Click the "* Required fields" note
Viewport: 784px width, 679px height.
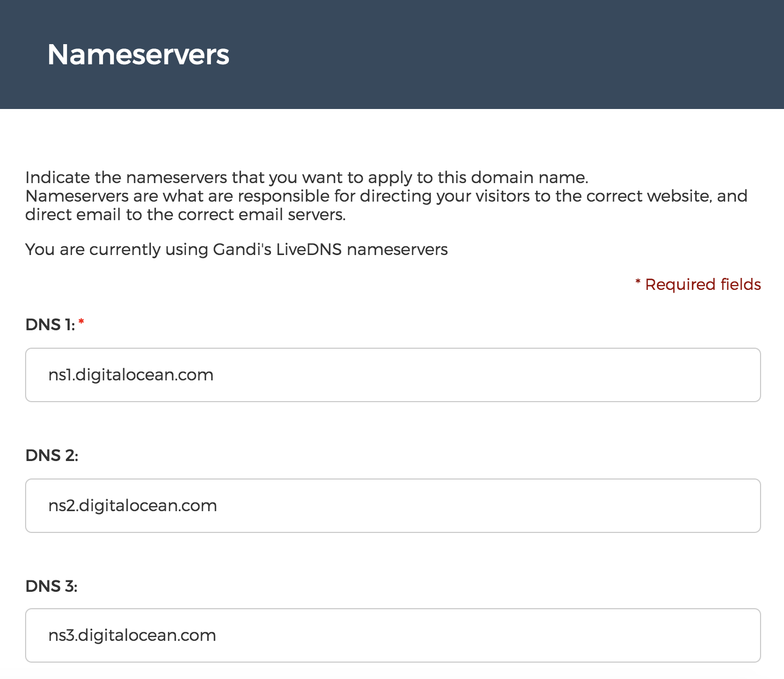(x=698, y=284)
